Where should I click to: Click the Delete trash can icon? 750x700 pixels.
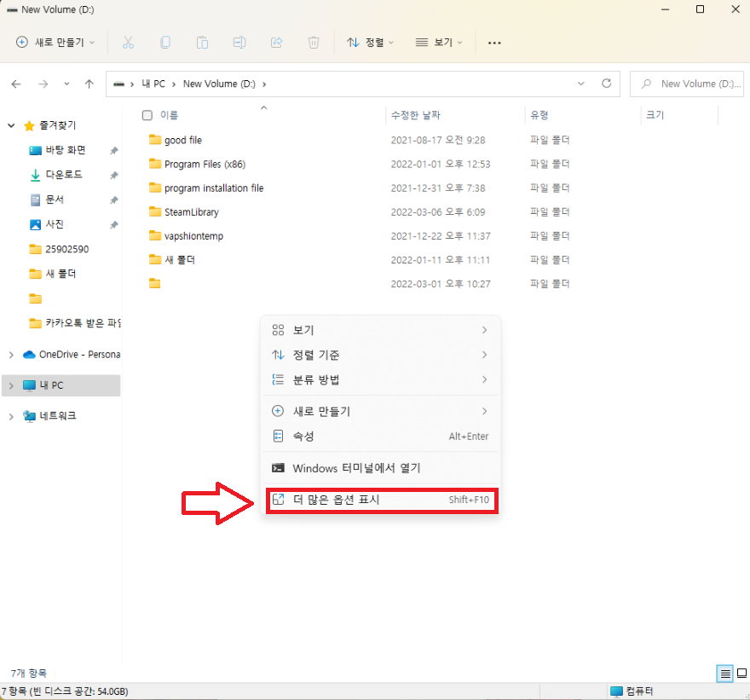pos(314,43)
